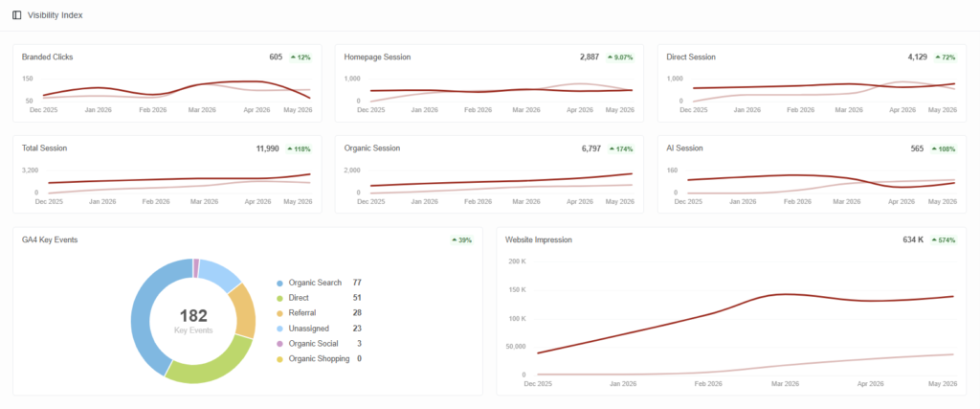
Task: Click the orange Referral donut segment
Action: click(244, 310)
